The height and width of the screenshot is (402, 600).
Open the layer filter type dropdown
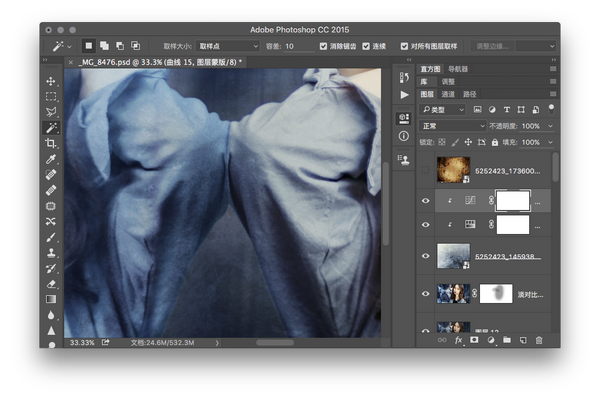click(442, 110)
